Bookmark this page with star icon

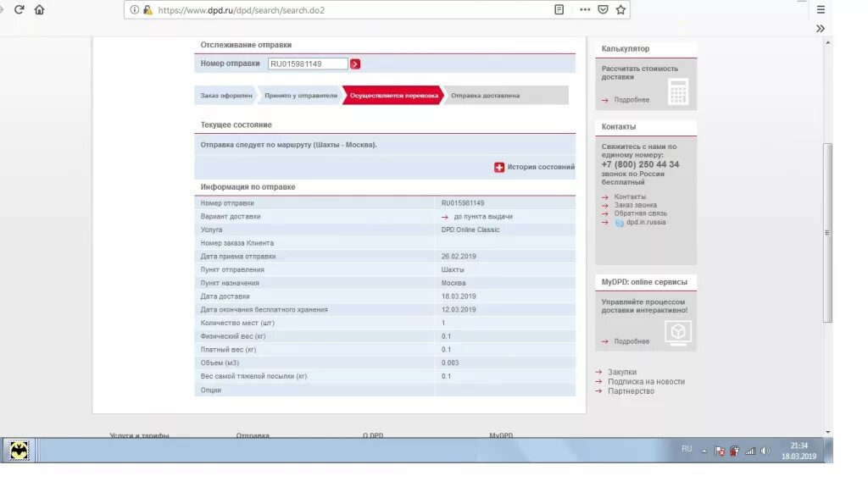(x=620, y=9)
